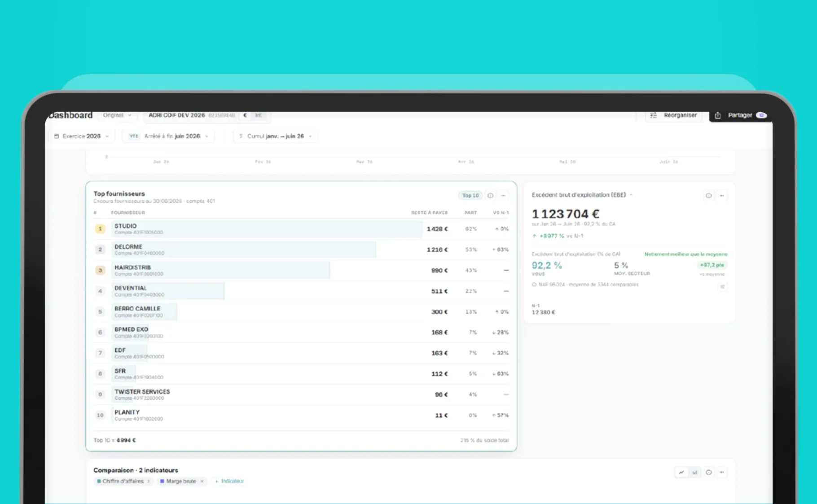Click the Chiffre d'affaires teal color swatch
Viewport: 817px width, 504px height.
pos(99,481)
